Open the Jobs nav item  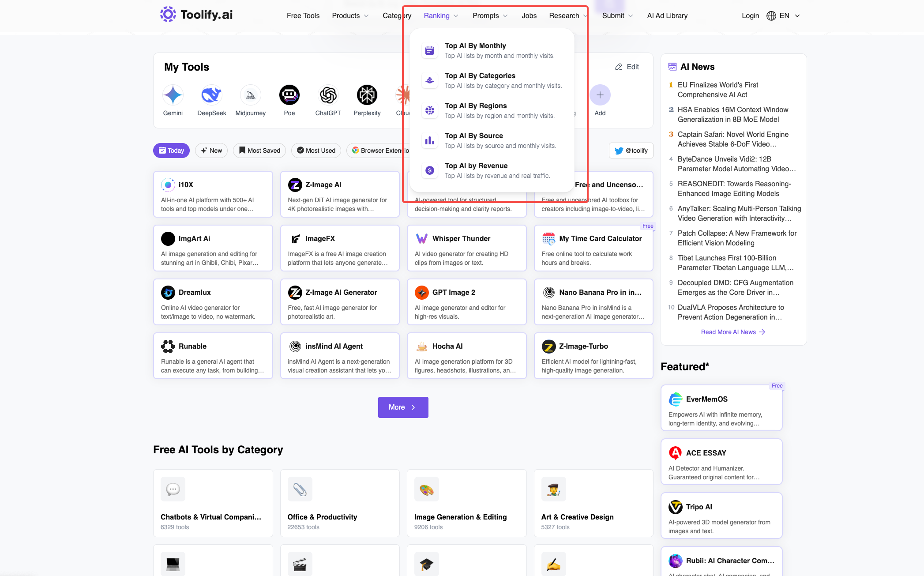[529, 16]
